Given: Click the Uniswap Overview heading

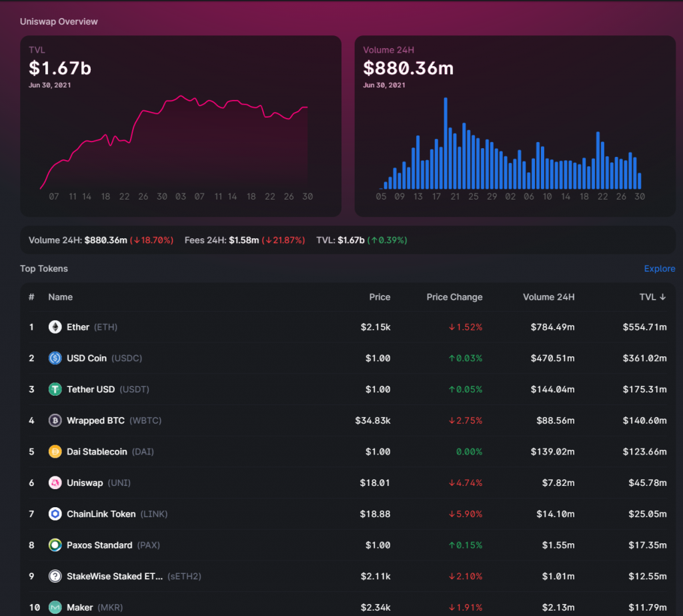Looking at the screenshot, I should [59, 21].
